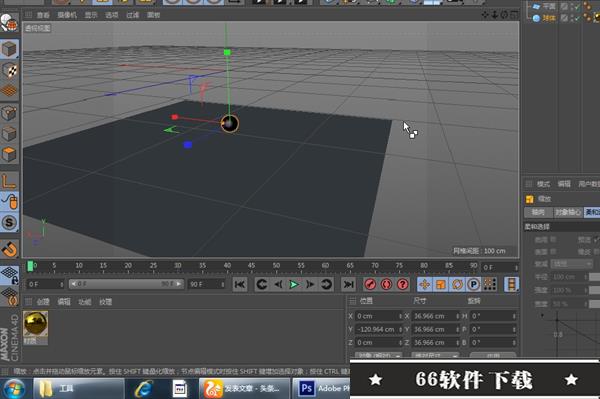
Task: Toggle the parameter P keyframe icon
Action: coord(473,284)
